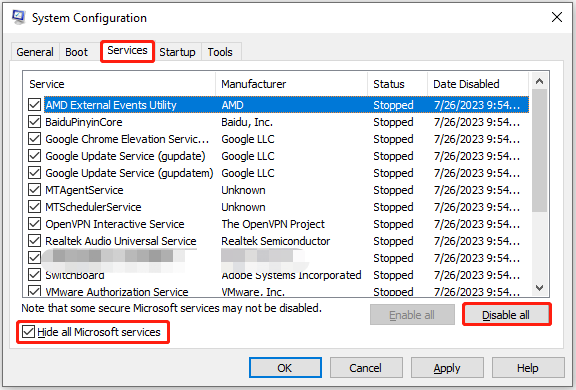Viewport: 576px width, 390px height.
Task: Click the scrollbar down arrow
Action: point(539,288)
